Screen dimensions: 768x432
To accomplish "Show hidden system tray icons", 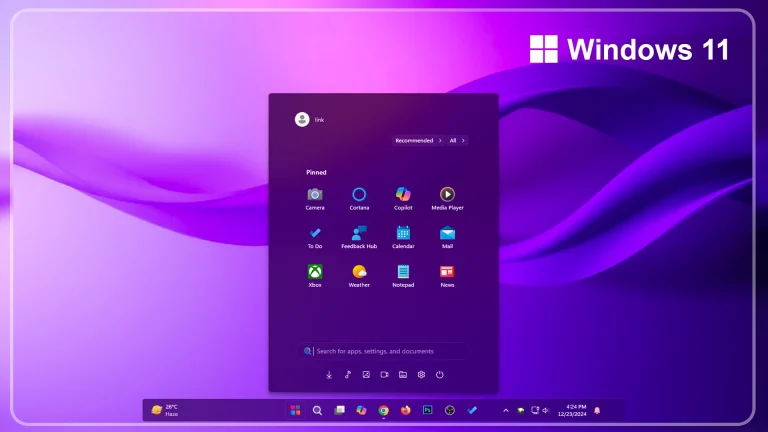I will pyautogui.click(x=505, y=410).
